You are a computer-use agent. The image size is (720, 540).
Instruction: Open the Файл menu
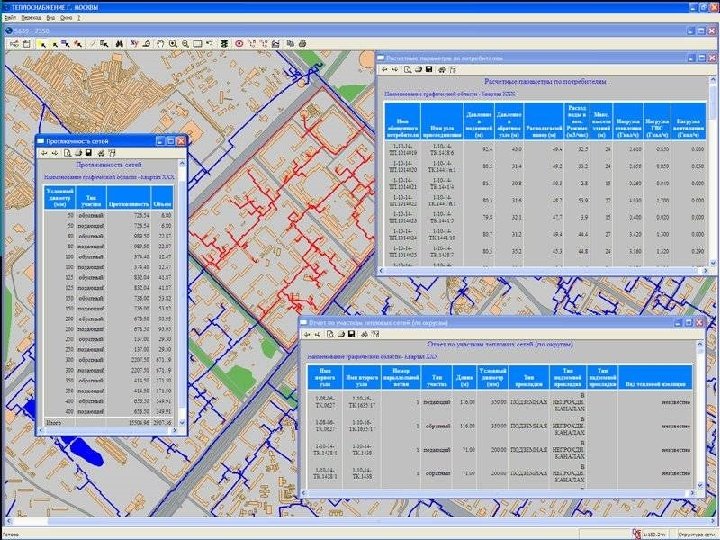click(x=10, y=17)
